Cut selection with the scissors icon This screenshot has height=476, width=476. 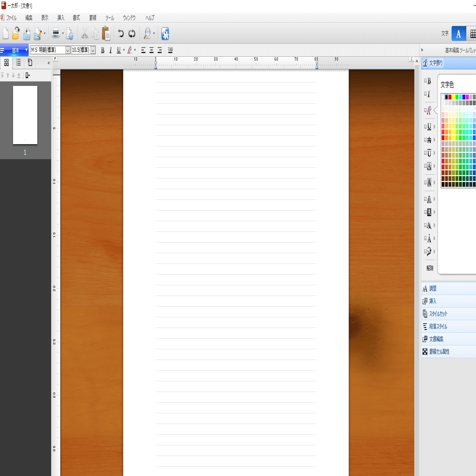(x=85, y=33)
